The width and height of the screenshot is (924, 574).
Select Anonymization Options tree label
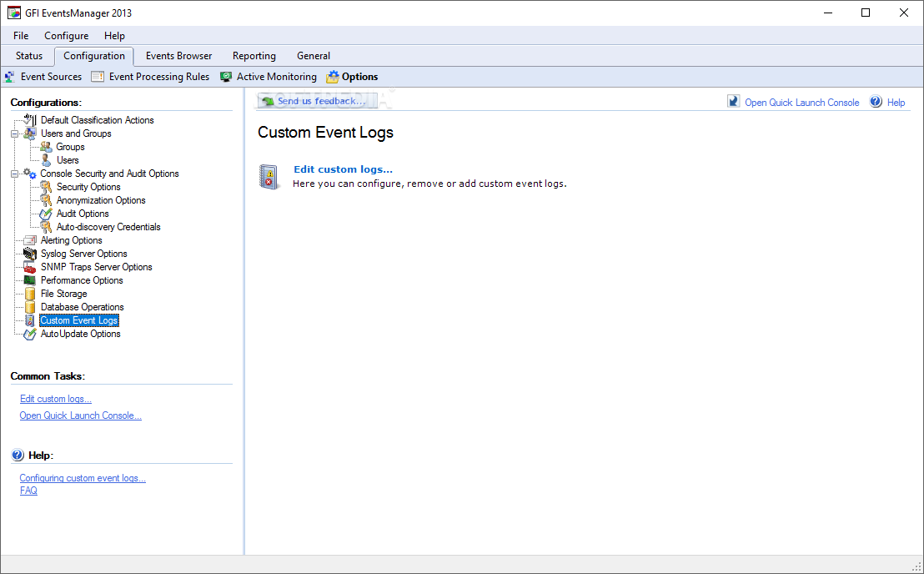(101, 200)
